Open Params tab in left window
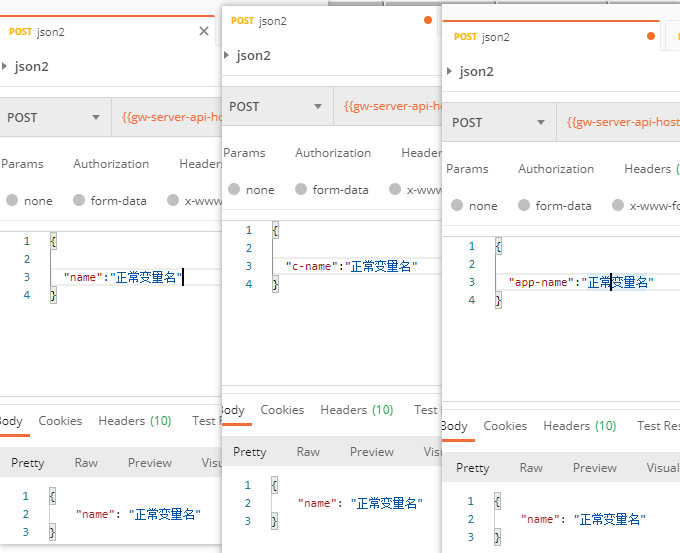The height and width of the screenshot is (553, 680). (x=22, y=164)
